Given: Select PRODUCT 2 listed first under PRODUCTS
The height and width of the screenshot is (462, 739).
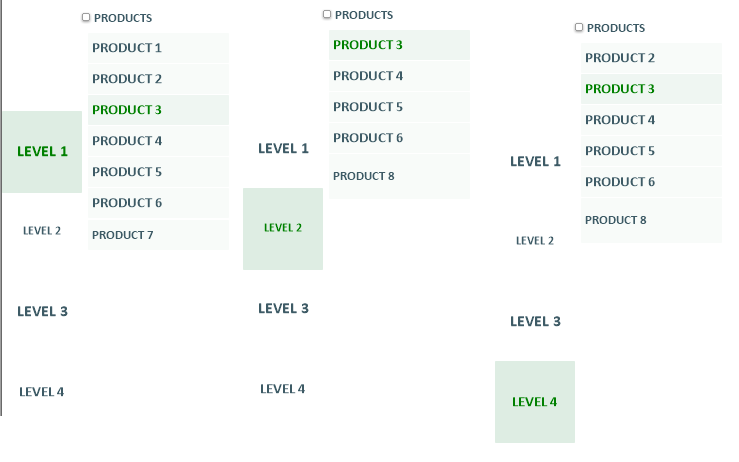Looking at the screenshot, I should [x=651, y=58].
